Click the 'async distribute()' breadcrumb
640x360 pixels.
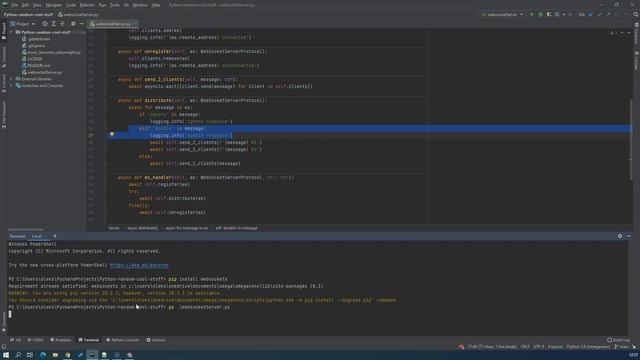(x=142, y=228)
